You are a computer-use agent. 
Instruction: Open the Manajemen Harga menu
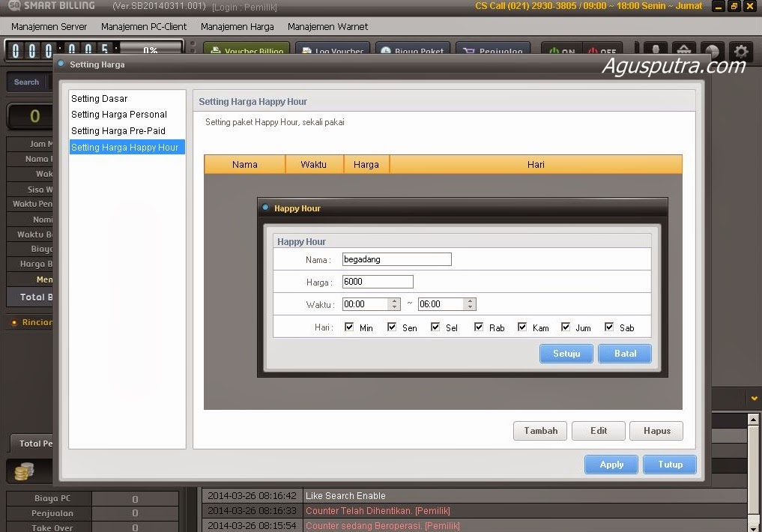pos(238,27)
